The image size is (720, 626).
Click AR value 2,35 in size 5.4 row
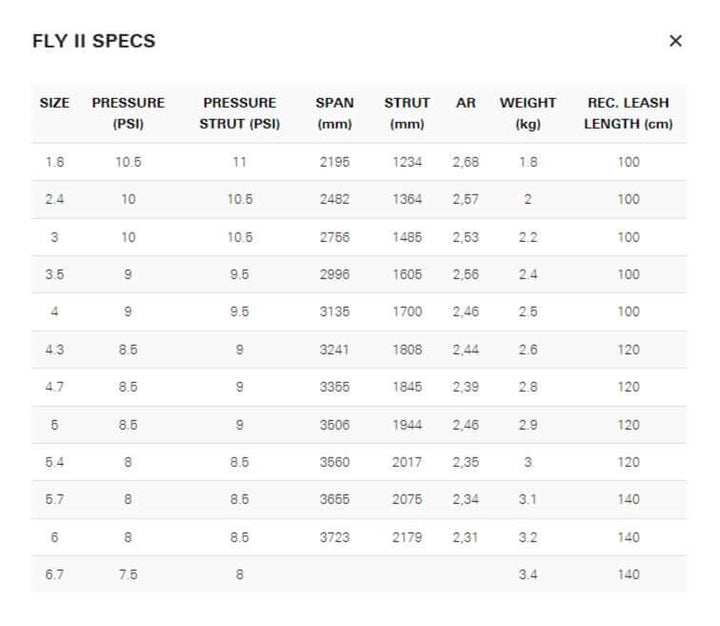(x=465, y=462)
